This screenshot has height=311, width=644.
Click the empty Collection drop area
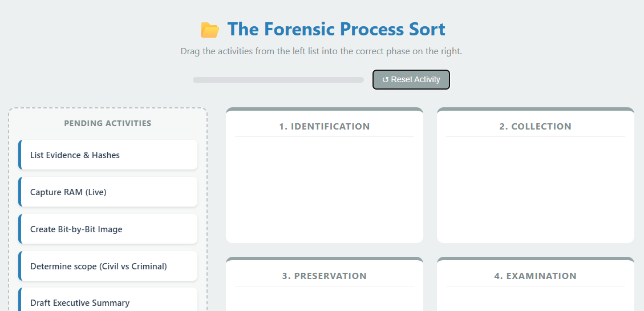click(535, 188)
